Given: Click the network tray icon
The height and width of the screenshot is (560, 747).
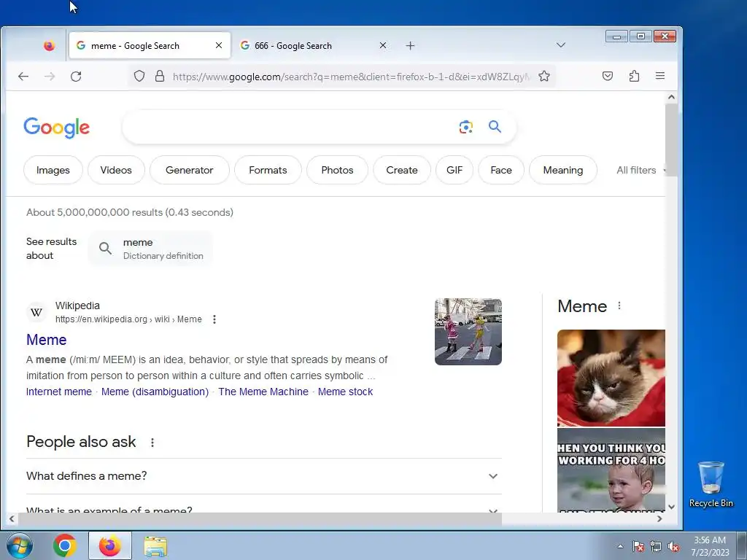Looking at the screenshot, I should (x=656, y=547).
